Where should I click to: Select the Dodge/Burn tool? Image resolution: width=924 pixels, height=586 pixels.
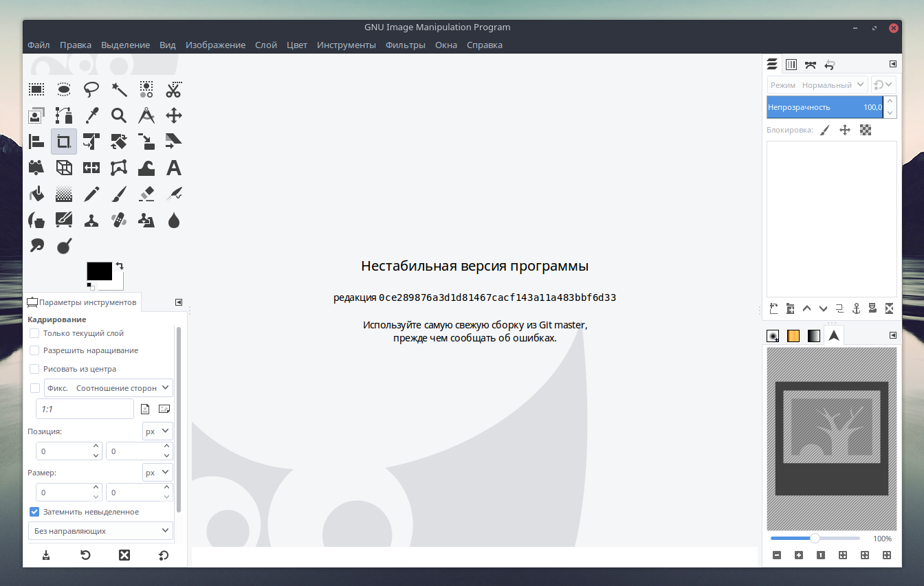tap(64, 245)
